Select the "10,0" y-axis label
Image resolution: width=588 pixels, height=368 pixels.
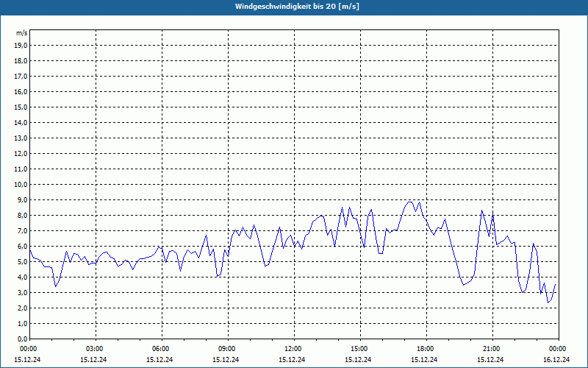coord(21,185)
